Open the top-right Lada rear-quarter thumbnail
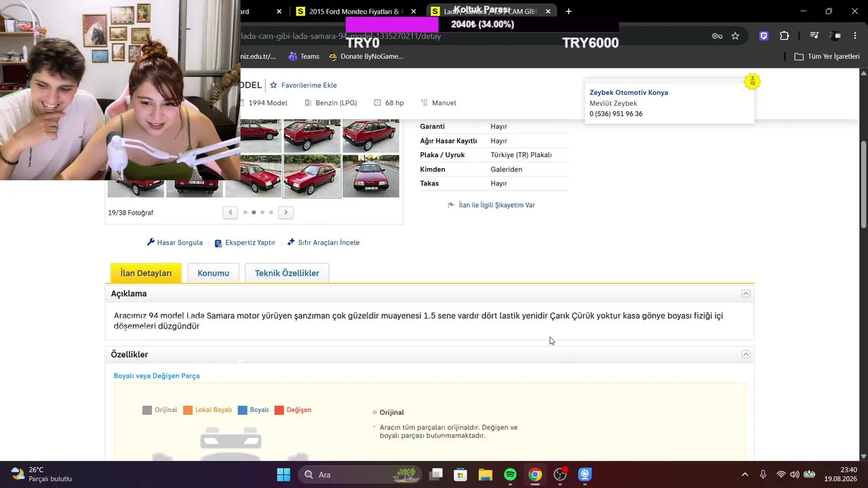Image resolution: width=868 pixels, height=488 pixels. (371, 136)
